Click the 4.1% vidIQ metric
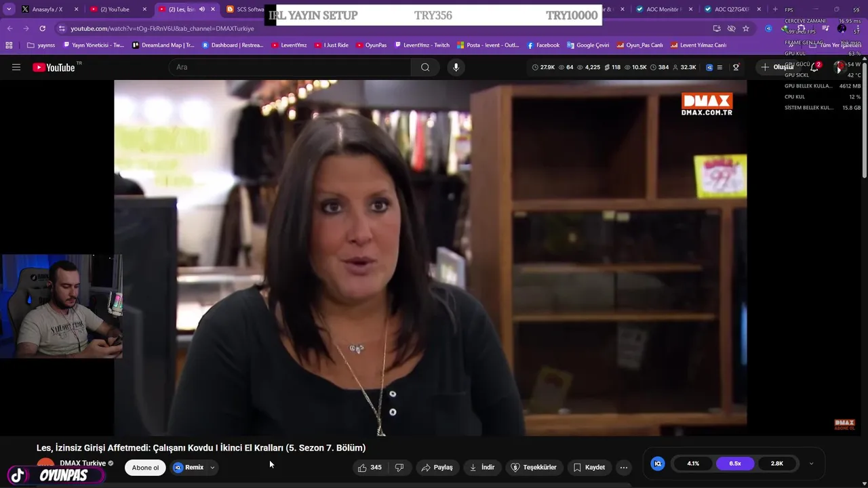Viewport: 868px width, 488px height. point(693,464)
